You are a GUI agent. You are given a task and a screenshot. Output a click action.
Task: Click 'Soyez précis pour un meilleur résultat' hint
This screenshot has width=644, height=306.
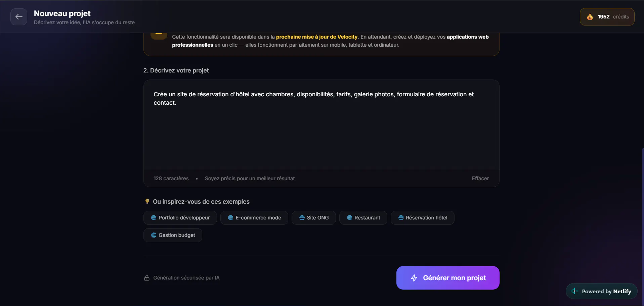pyautogui.click(x=250, y=178)
